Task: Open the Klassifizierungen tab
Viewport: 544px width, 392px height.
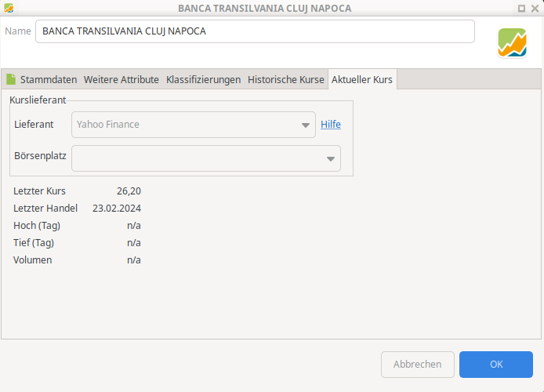Action: click(x=203, y=79)
